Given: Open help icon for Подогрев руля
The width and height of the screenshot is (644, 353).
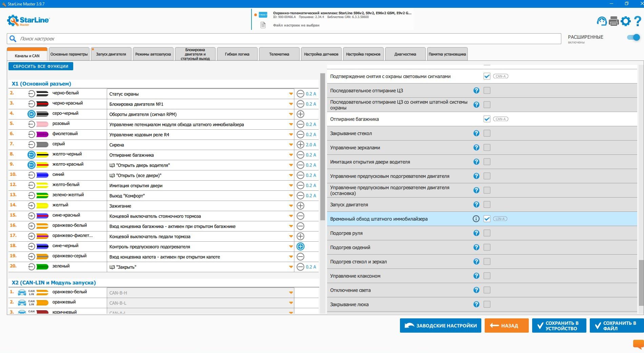Looking at the screenshot, I should pyautogui.click(x=476, y=233).
